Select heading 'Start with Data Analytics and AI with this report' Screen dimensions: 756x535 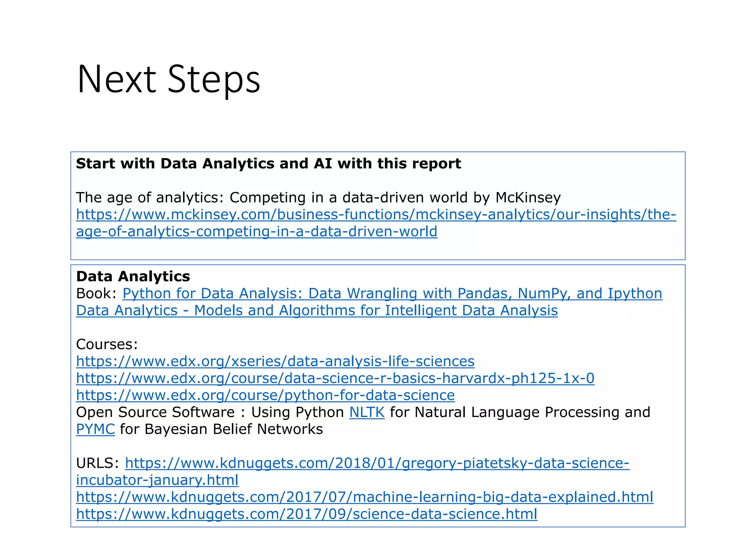tap(268, 163)
